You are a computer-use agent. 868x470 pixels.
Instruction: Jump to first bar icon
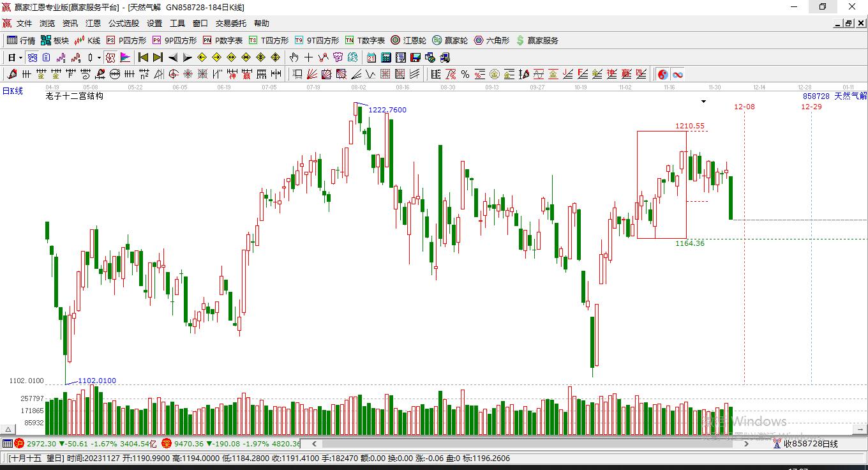point(143,57)
